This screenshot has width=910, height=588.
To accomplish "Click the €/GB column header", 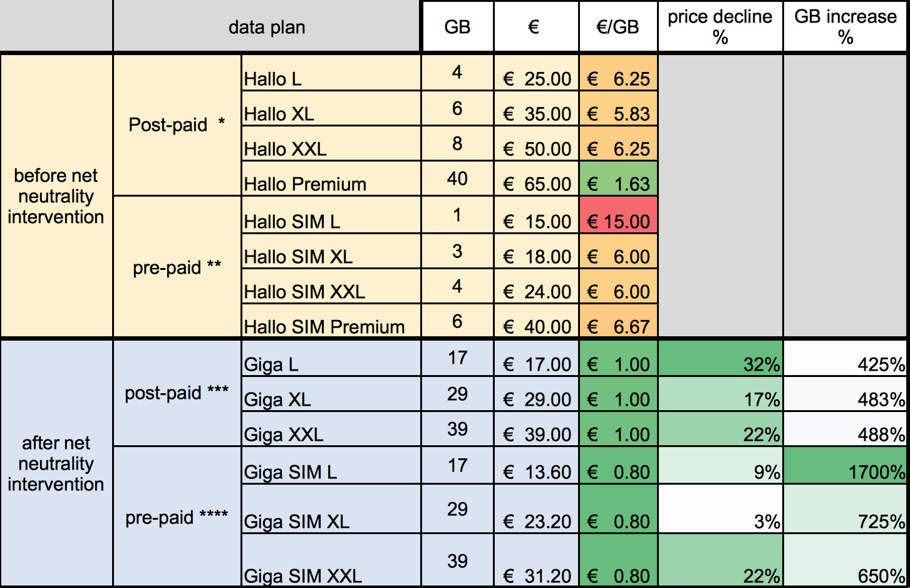I will [x=618, y=26].
